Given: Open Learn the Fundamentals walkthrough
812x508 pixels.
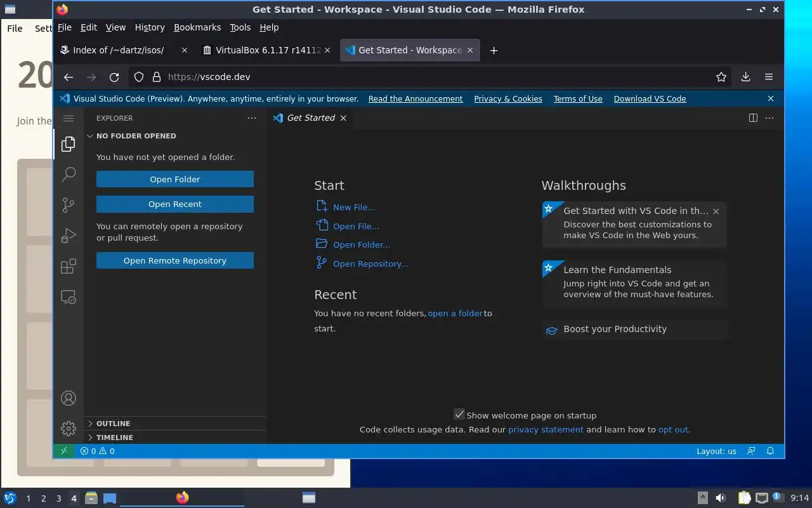Looking at the screenshot, I should (x=634, y=283).
